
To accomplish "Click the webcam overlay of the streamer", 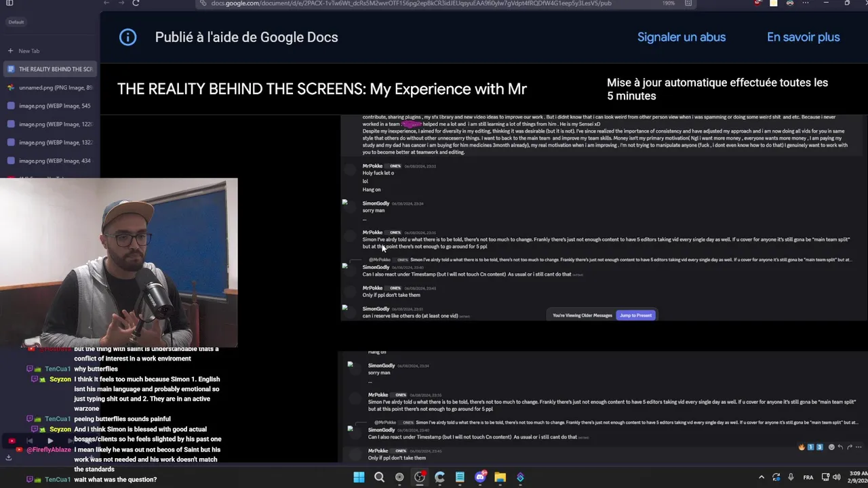I will coord(119,262).
